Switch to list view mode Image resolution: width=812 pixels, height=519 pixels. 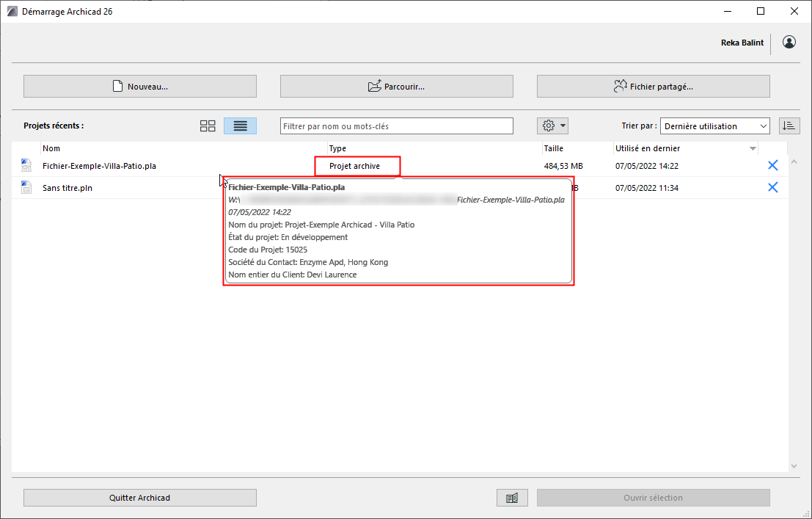240,126
